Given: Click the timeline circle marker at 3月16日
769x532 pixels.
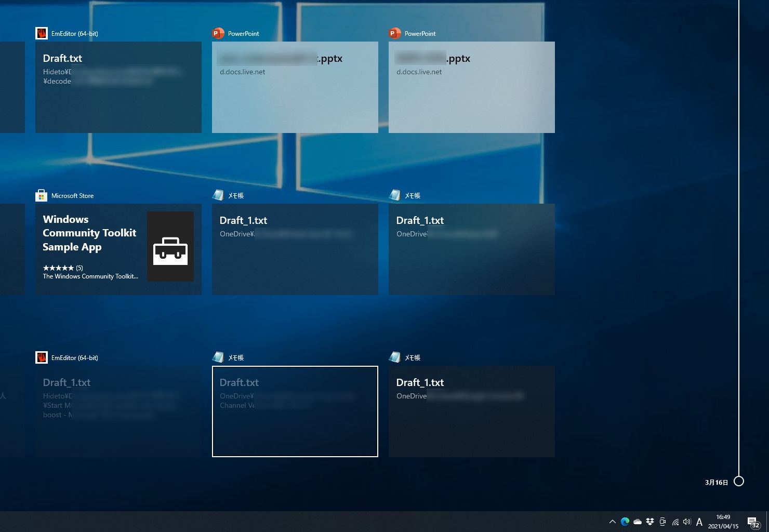Looking at the screenshot, I should point(738,482).
